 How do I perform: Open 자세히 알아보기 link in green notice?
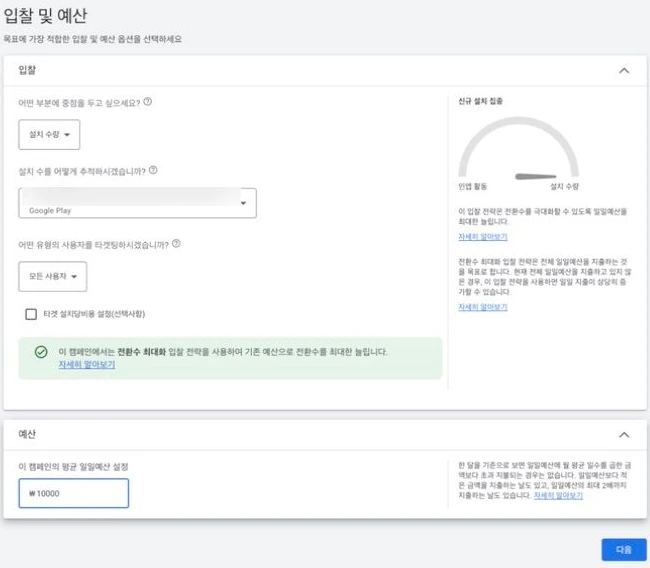[x=87, y=365]
